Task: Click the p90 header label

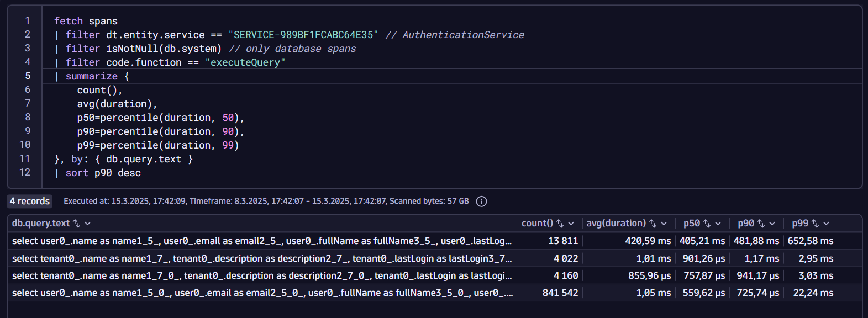Action: [746, 224]
